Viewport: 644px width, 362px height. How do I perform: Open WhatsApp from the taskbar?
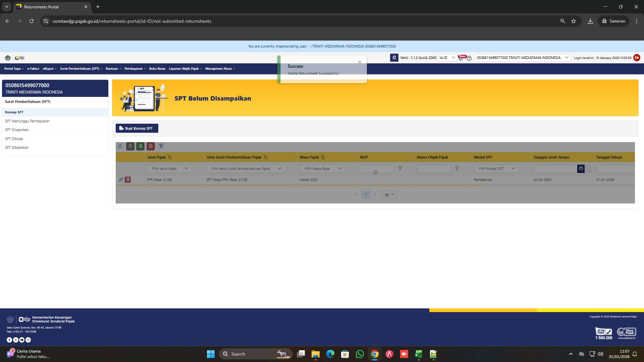pyautogui.click(x=360, y=354)
